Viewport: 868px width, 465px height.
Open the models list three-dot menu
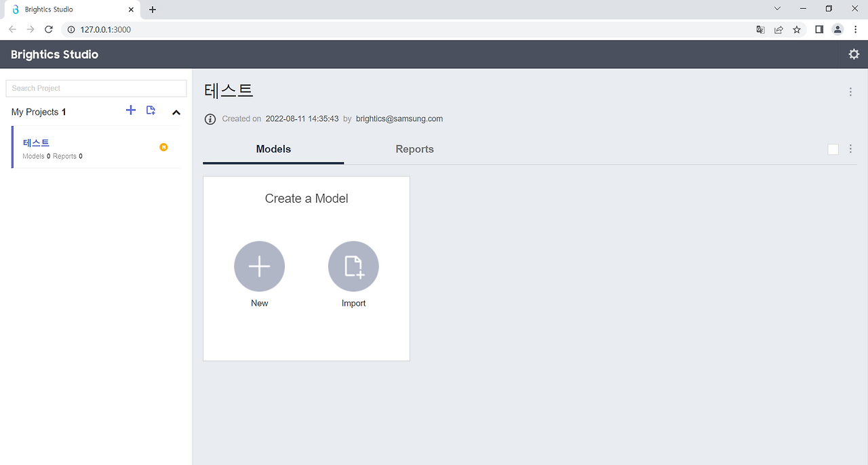coord(850,149)
